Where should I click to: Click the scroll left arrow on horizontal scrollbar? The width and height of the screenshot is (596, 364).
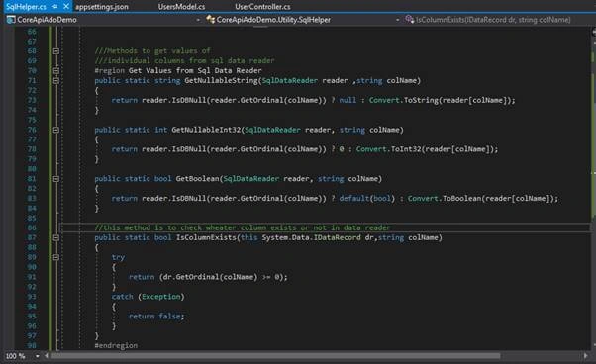click(x=47, y=356)
